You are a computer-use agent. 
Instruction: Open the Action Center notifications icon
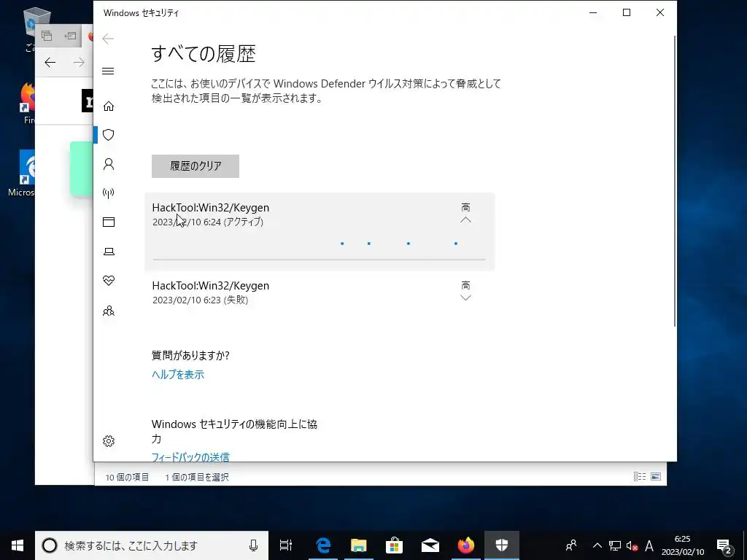point(724,545)
